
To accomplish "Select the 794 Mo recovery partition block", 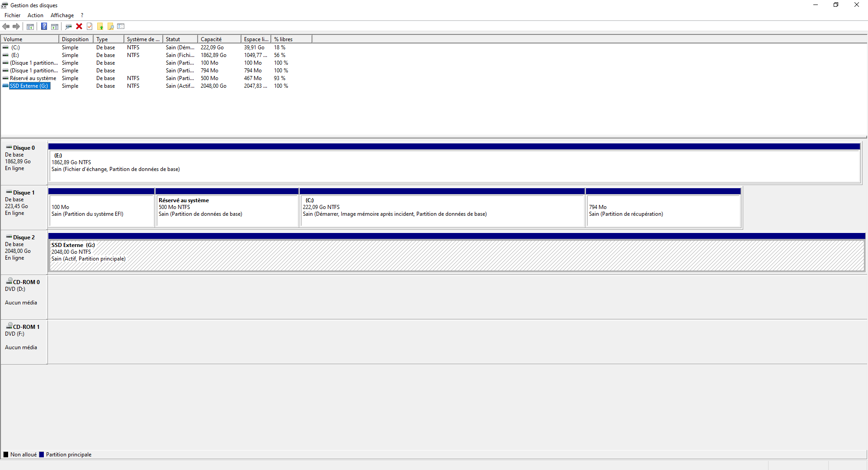I will point(663,208).
